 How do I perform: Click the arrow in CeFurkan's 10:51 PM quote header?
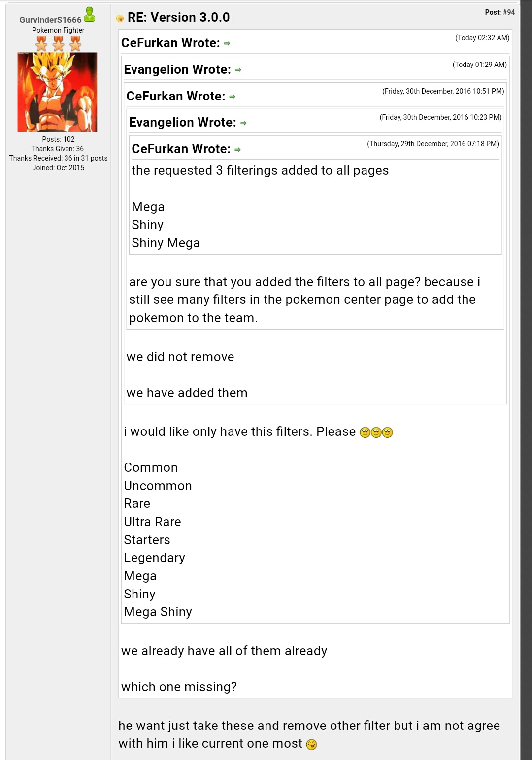(x=232, y=97)
